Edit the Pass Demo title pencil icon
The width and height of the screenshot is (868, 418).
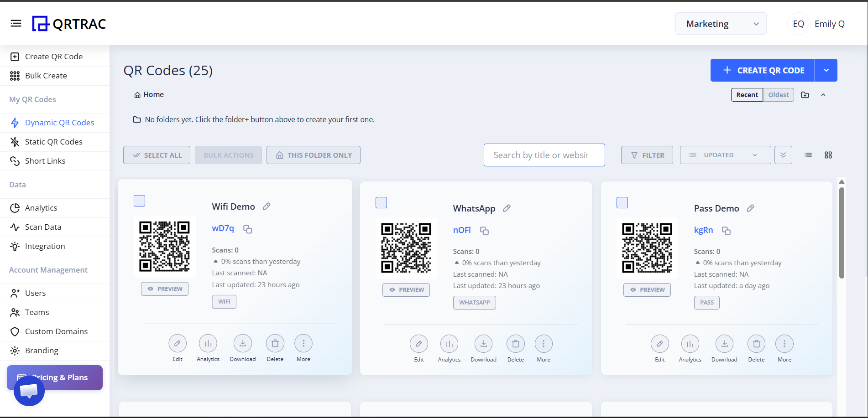750,208
